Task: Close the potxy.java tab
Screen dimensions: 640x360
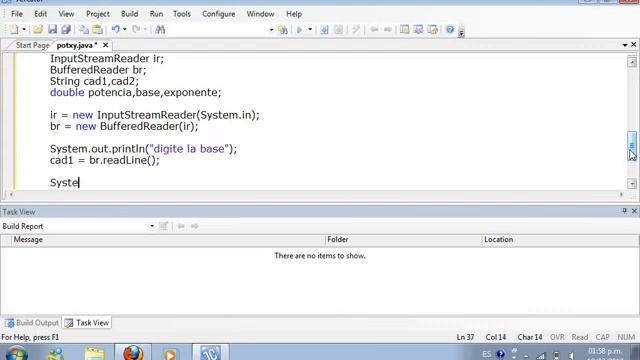Action: pyautogui.click(x=105, y=45)
